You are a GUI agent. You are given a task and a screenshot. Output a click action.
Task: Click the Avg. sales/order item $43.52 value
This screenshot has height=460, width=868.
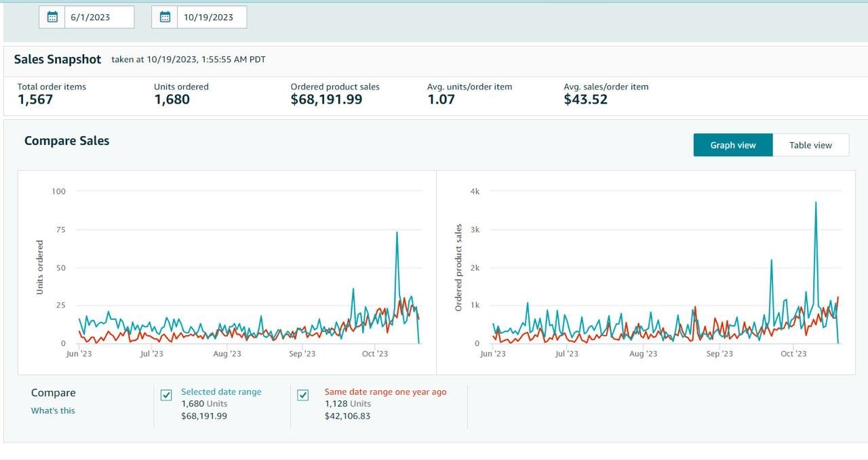pyautogui.click(x=585, y=100)
